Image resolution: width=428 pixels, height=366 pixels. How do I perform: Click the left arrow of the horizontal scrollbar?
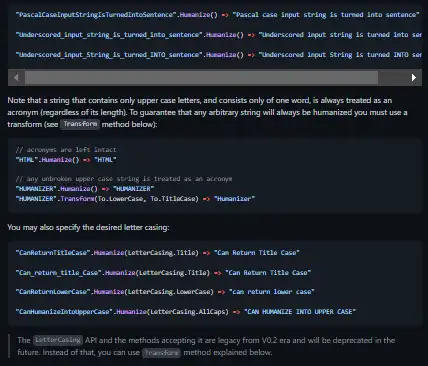(16, 77)
